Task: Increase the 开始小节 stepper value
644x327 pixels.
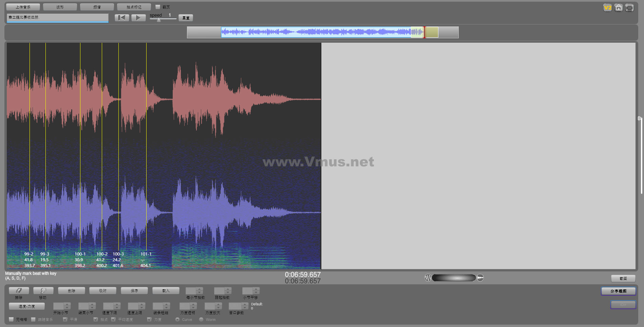Action: (x=67, y=304)
